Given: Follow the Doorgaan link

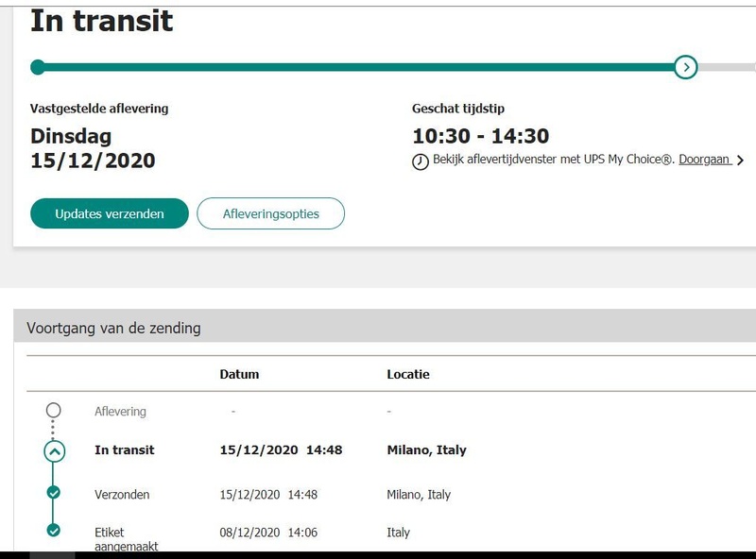Looking at the screenshot, I should 704,160.
